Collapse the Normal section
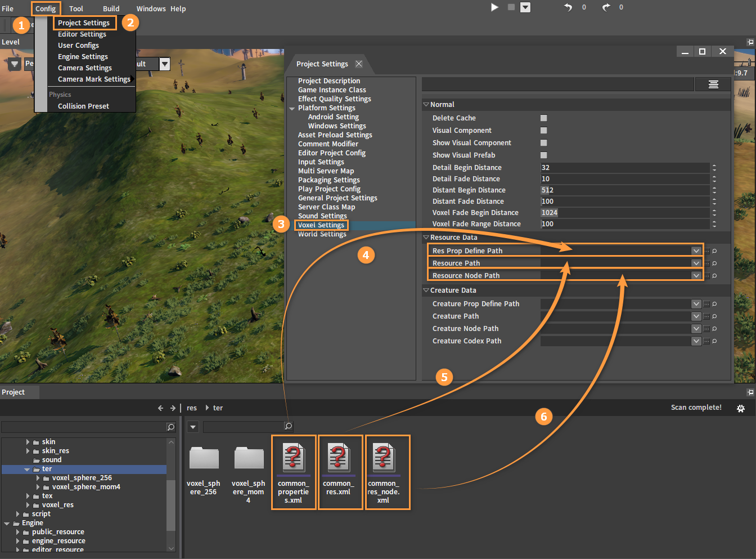The image size is (756, 559). 426,105
